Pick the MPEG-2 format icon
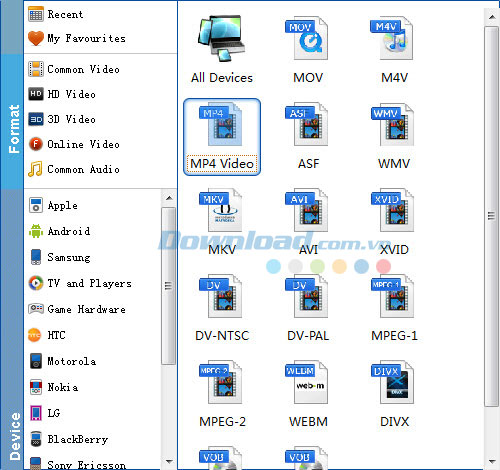Viewport: 500px width, 470px height. (x=221, y=382)
